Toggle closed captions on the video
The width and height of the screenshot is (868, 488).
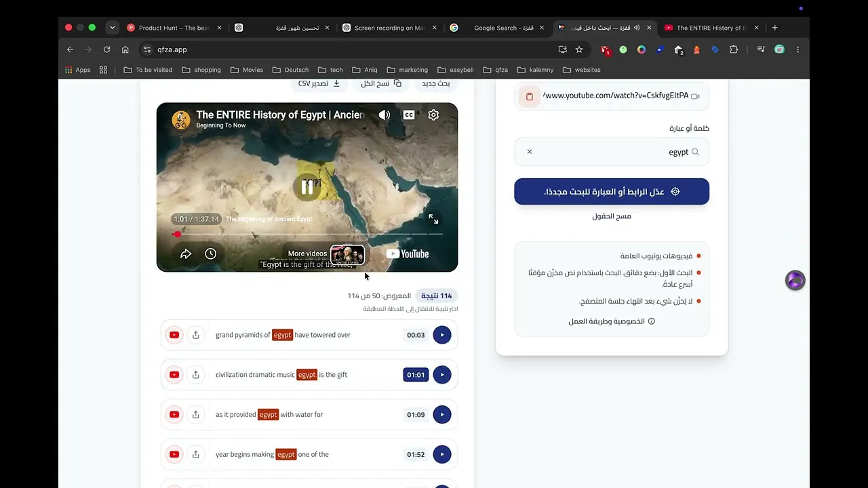click(409, 115)
